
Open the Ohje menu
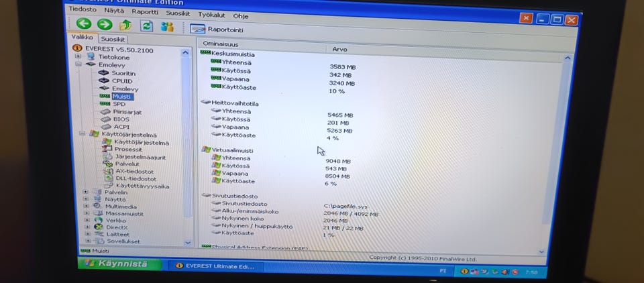(x=241, y=16)
